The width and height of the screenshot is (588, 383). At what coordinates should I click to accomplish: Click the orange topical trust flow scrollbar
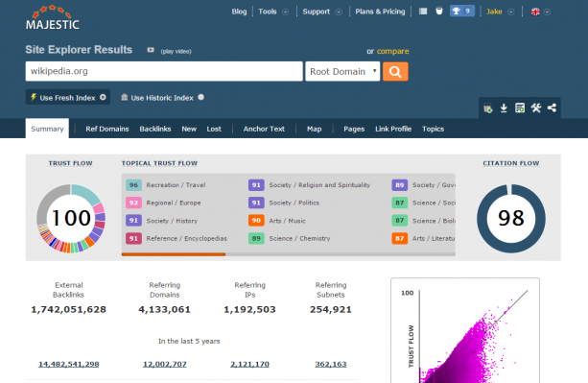(x=174, y=254)
